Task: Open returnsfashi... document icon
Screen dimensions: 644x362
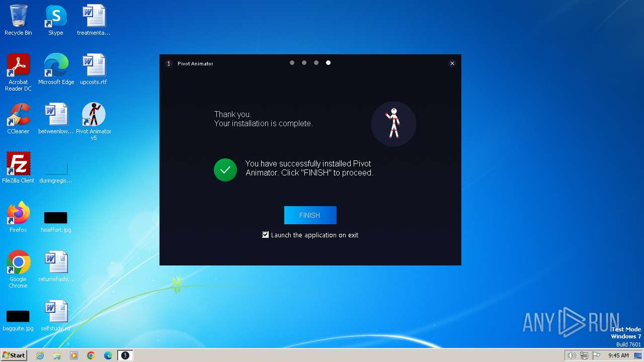Action: coord(56,266)
